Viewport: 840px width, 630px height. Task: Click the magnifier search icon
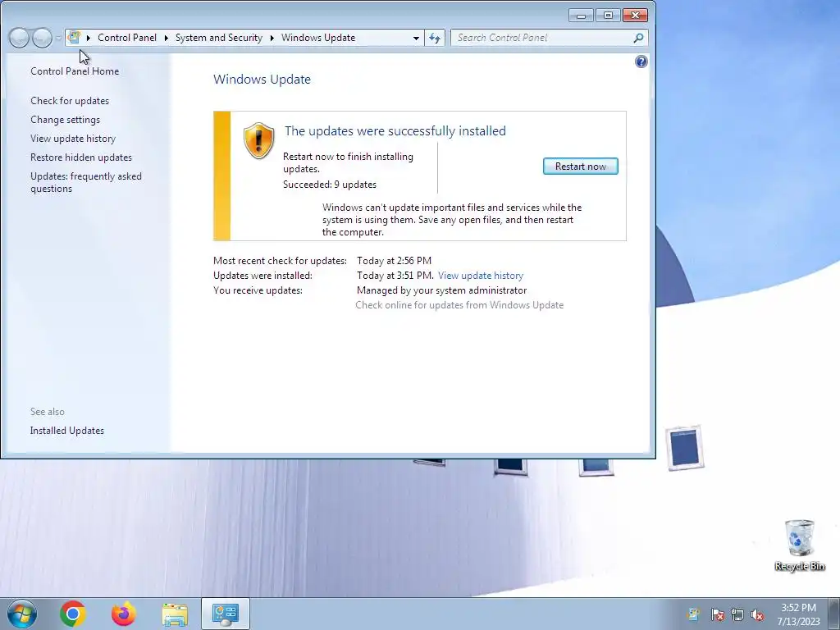[x=638, y=38]
